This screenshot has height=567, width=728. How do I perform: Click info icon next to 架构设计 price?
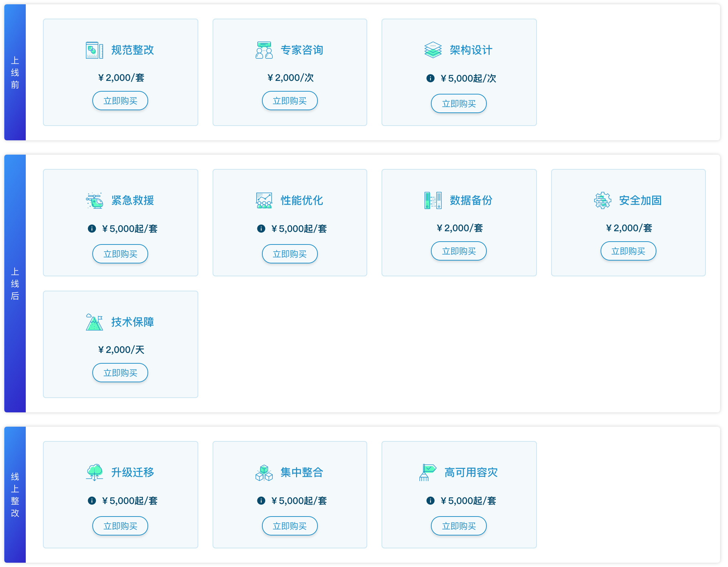coord(431,78)
